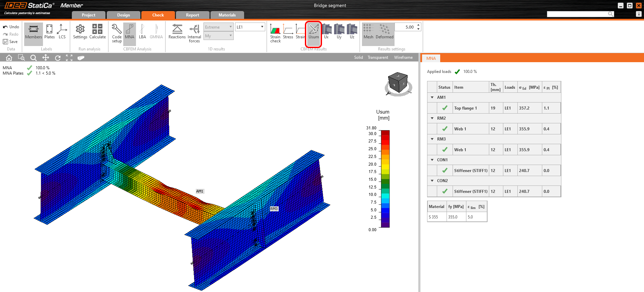Image resolution: width=644 pixels, height=292 pixels.
Task: Switch view to Wireframe mode
Action: coord(403,57)
